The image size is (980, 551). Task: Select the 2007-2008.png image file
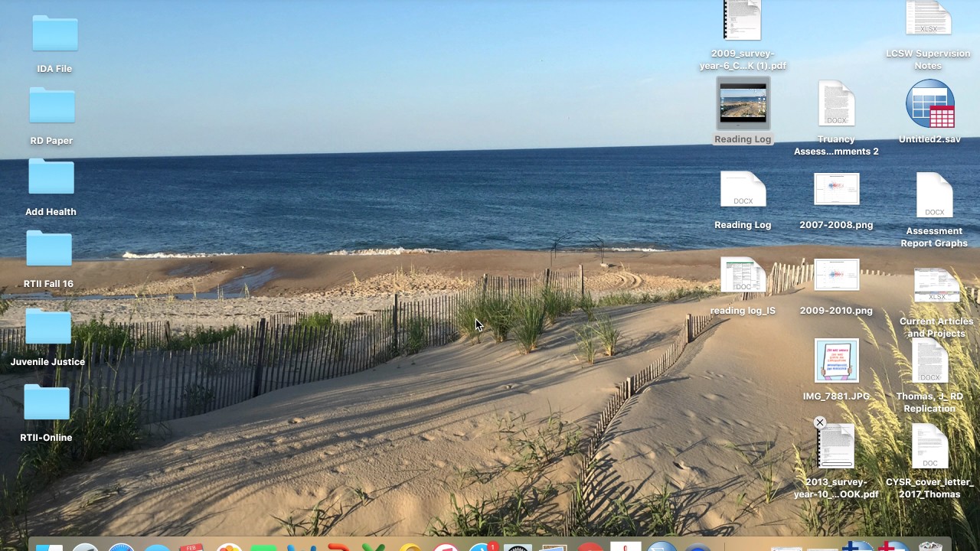pyautogui.click(x=836, y=190)
